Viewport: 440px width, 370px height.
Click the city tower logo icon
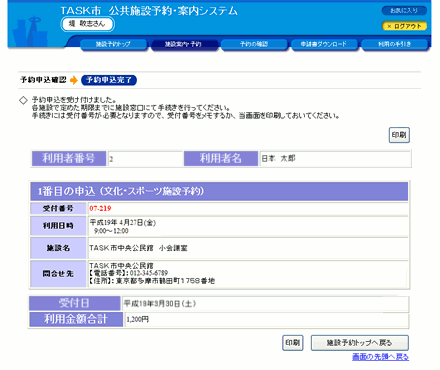click(x=31, y=32)
